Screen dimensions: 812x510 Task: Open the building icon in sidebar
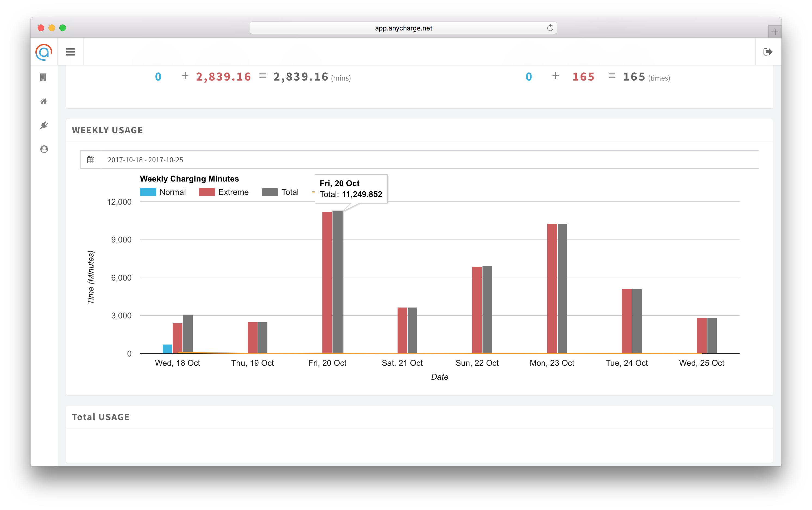coord(44,78)
